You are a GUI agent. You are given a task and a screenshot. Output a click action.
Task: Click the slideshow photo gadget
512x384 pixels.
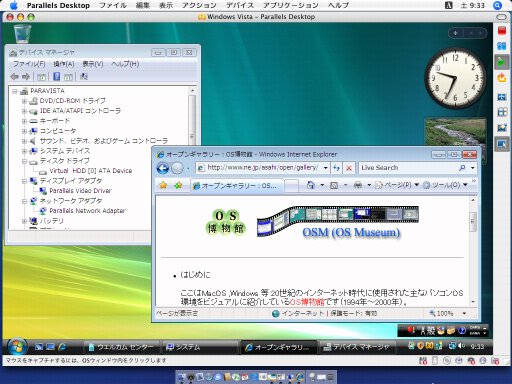[455, 133]
